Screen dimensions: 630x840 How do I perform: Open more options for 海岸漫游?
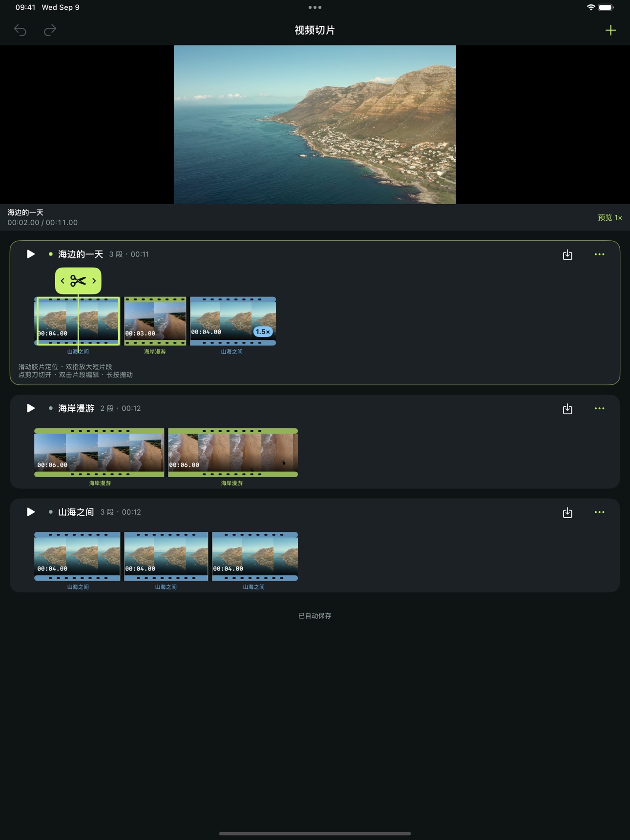point(599,408)
